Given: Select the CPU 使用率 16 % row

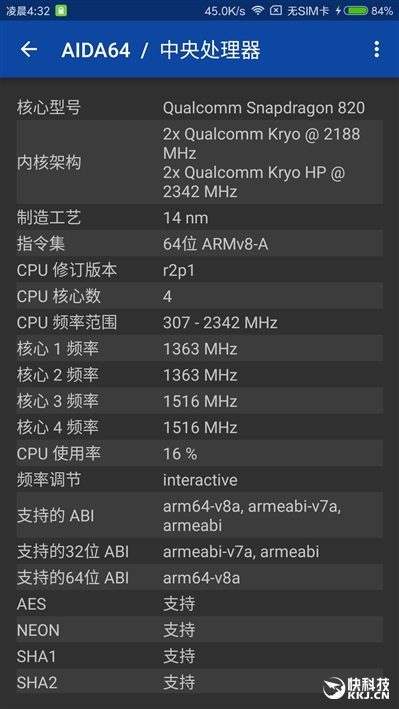Looking at the screenshot, I should pyautogui.click(x=200, y=454).
